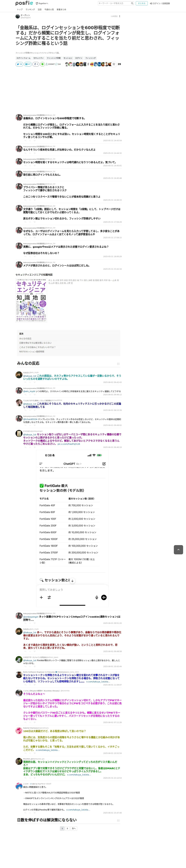
Task: Open the pic.x.com/FwaFIqYcz6 image link
Action: tap(69, 444)
